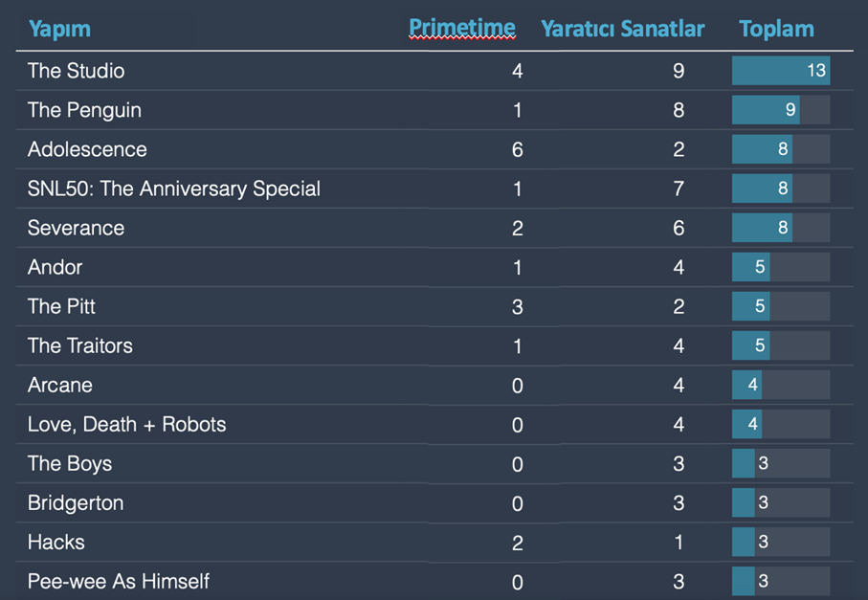
Task: Click the total bar showing 13
Action: [780, 71]
